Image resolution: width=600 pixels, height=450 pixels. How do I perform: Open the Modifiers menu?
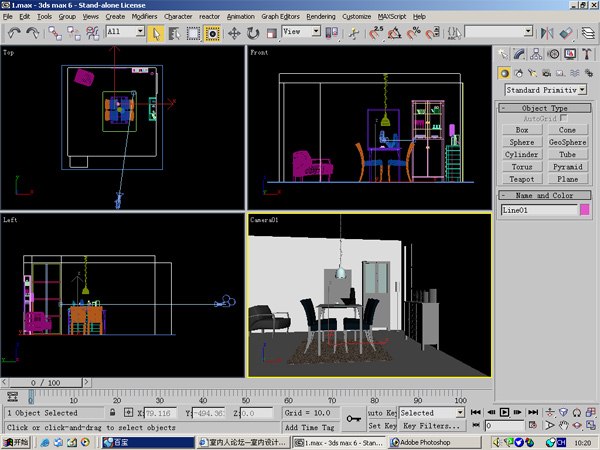tap(144, 16)
